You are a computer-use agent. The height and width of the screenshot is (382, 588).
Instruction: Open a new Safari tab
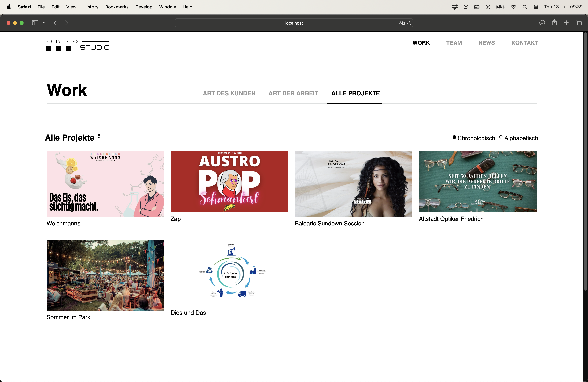(566, 23)
